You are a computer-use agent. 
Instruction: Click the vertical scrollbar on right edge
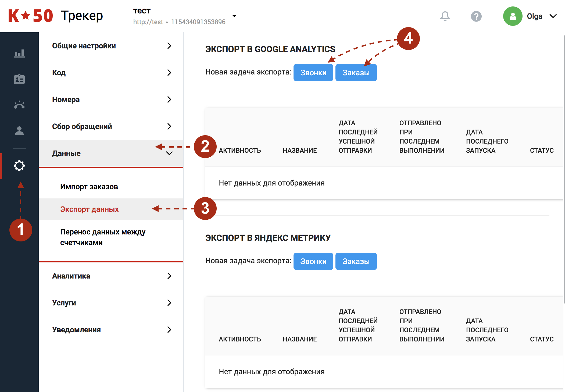564,169
